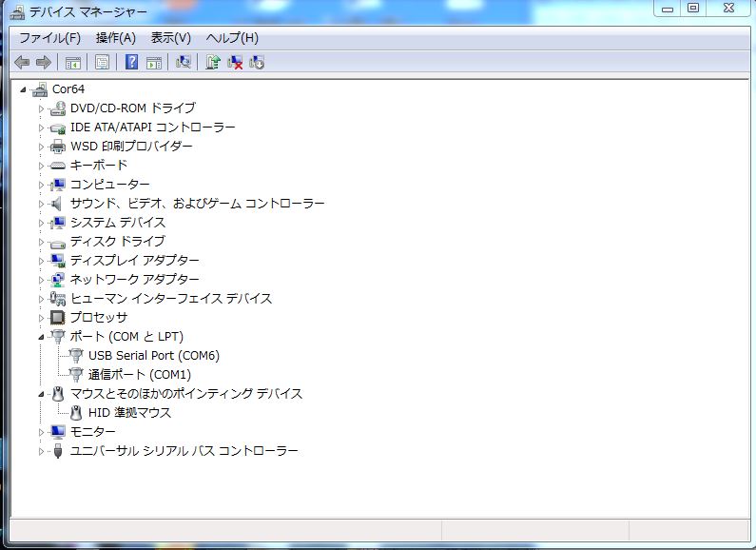Open the ファイル(F) menu
Viewport: 756px width, 550px height.
(x=49, y=38)
